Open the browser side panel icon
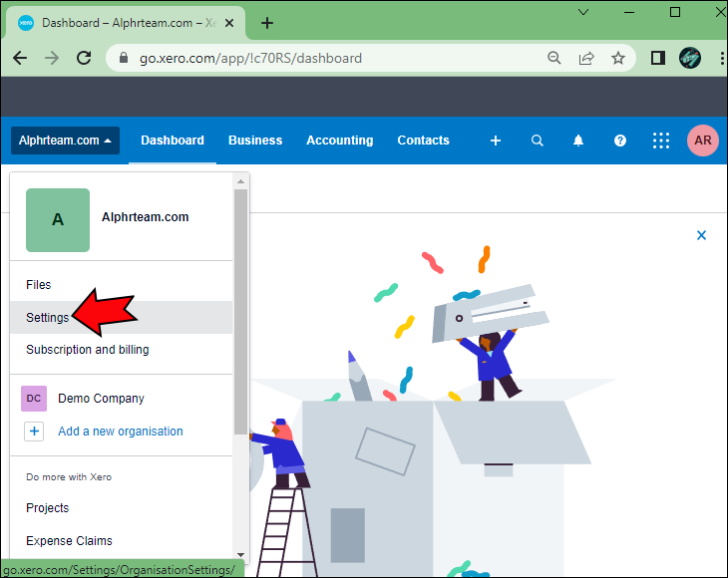The height and width of the screenshot is (578, 728). click(658, 58)
